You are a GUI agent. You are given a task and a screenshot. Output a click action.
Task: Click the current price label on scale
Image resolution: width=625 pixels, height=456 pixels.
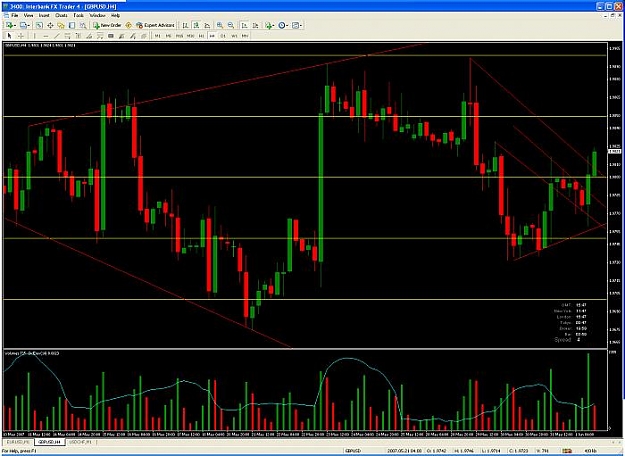coord(615,151)
